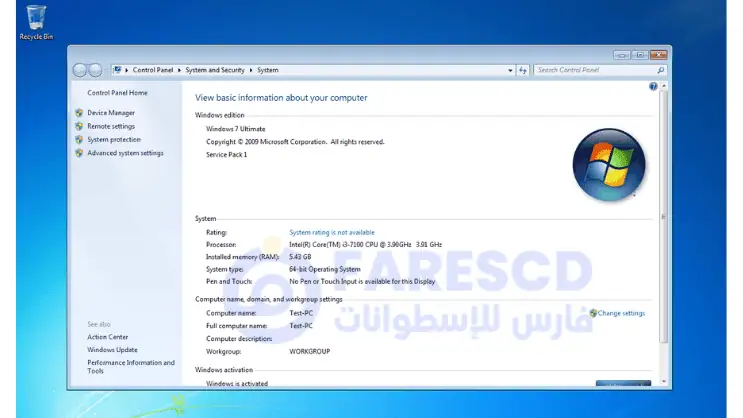Go to Control Panel breadcrumb

click(x=153, y=70)
